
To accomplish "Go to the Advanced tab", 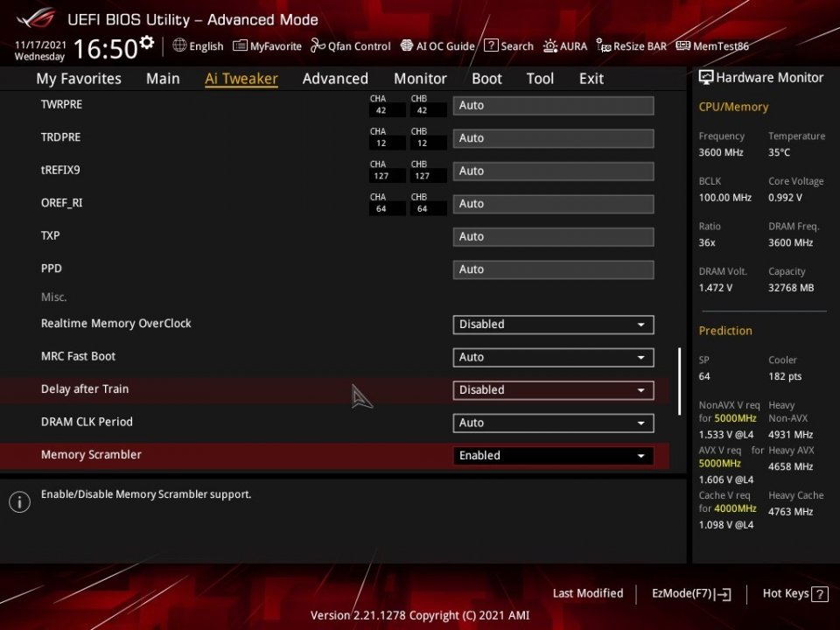I will [335, 79].
